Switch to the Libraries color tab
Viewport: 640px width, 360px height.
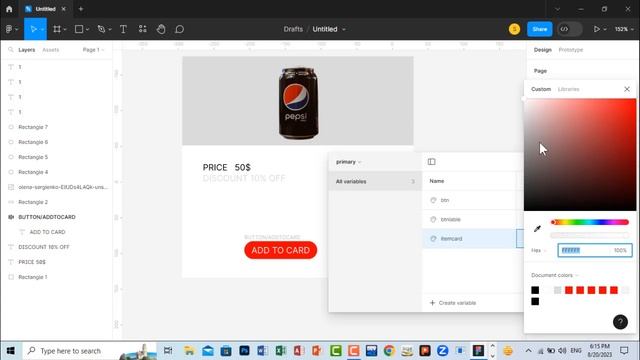pos(568,89)
